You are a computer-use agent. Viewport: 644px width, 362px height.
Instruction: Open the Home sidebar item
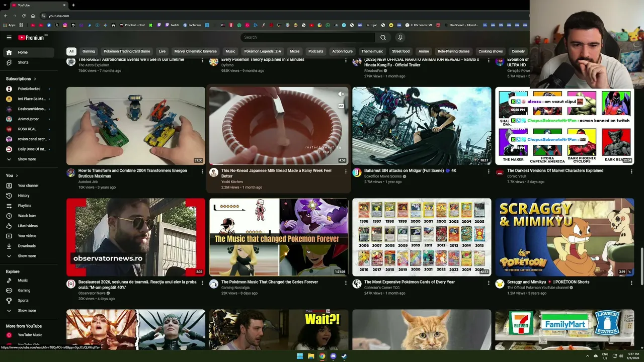tap(29, 52)
